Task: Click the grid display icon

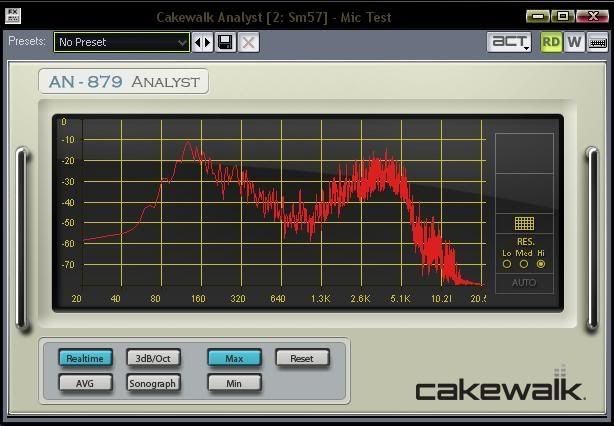Action: click(524, 224)
